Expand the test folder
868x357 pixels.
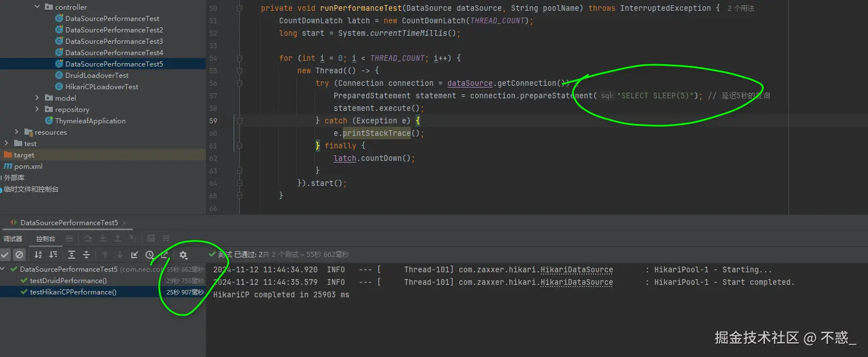6,143
